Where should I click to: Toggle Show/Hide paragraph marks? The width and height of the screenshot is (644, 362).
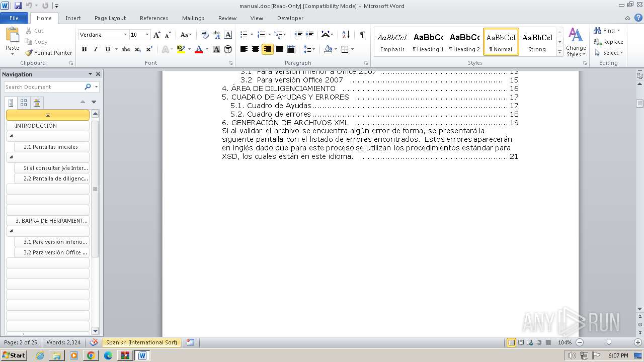pos(362,35)
